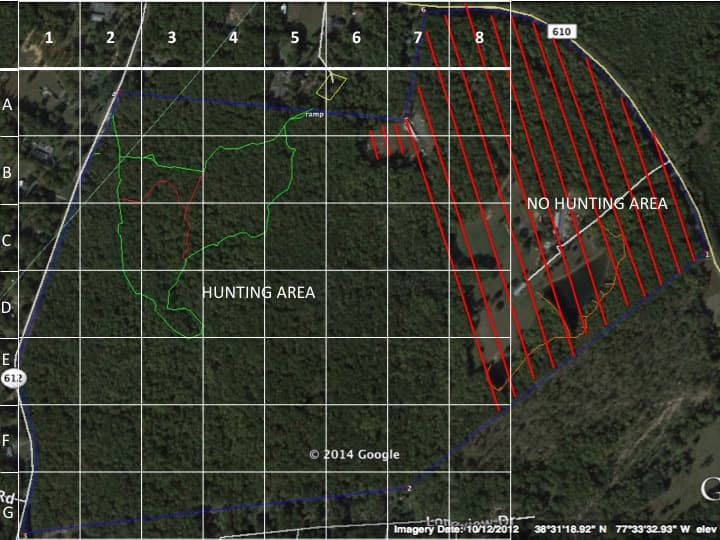Click the longitude 77°33'32.93" W readout
Screen dimensions: 720x540
[x=651, y=529]
